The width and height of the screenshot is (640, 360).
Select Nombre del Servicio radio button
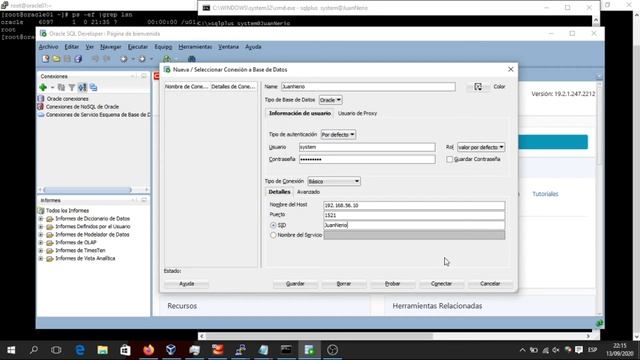point(273,235)
